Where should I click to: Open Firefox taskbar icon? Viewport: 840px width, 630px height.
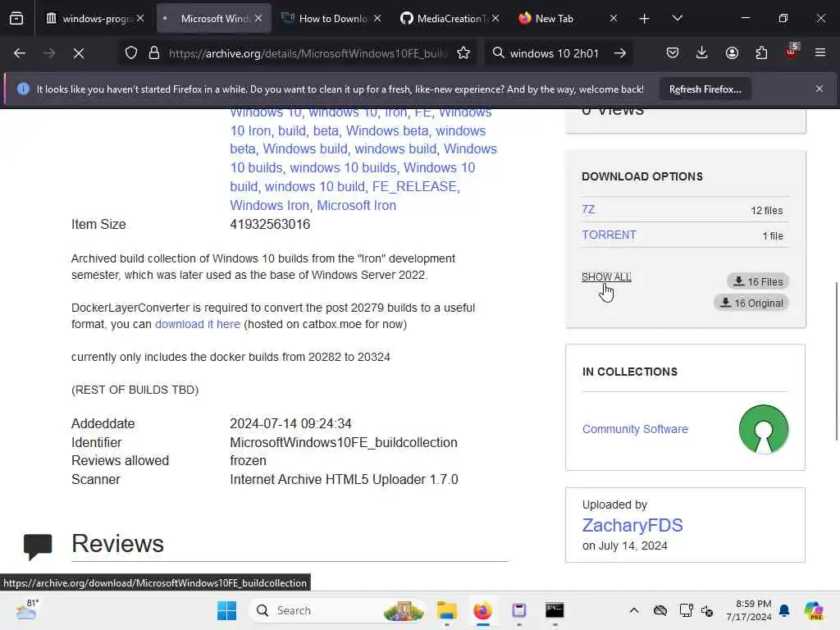[482, 610]
